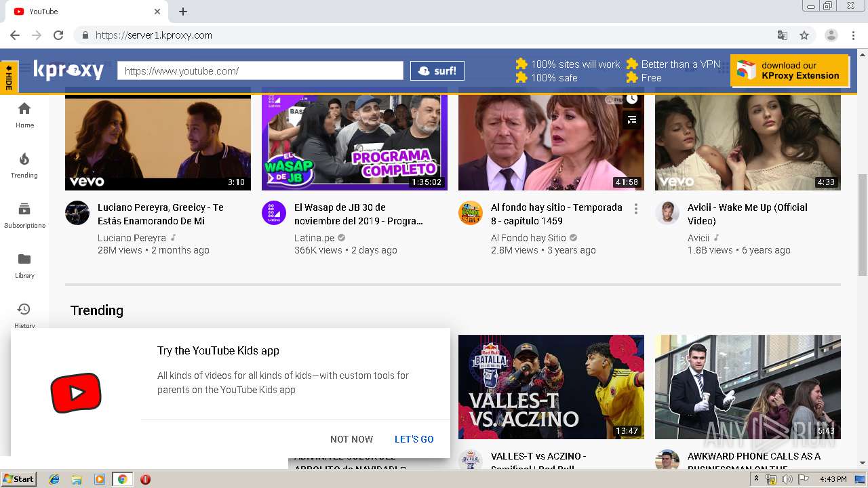Open the Chrome translate icon

tap(783, 35)
